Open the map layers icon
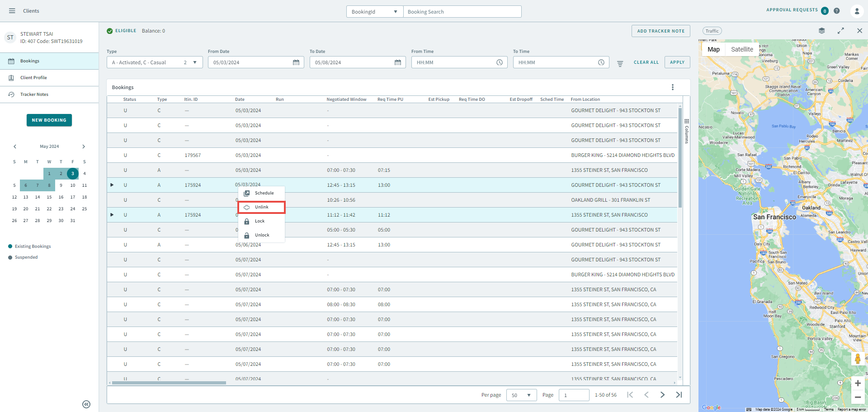868x412 pixels. [x=821, y=31]
